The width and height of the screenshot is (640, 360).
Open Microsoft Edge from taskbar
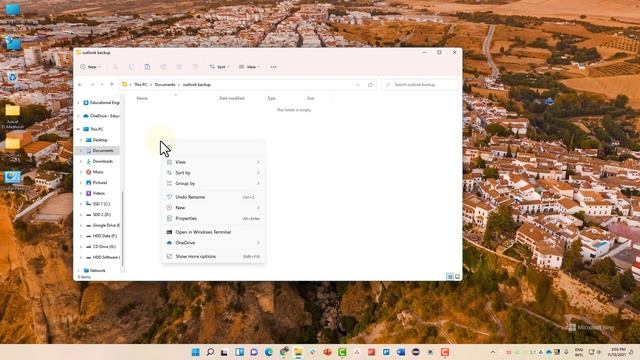[x=269, y=352]
